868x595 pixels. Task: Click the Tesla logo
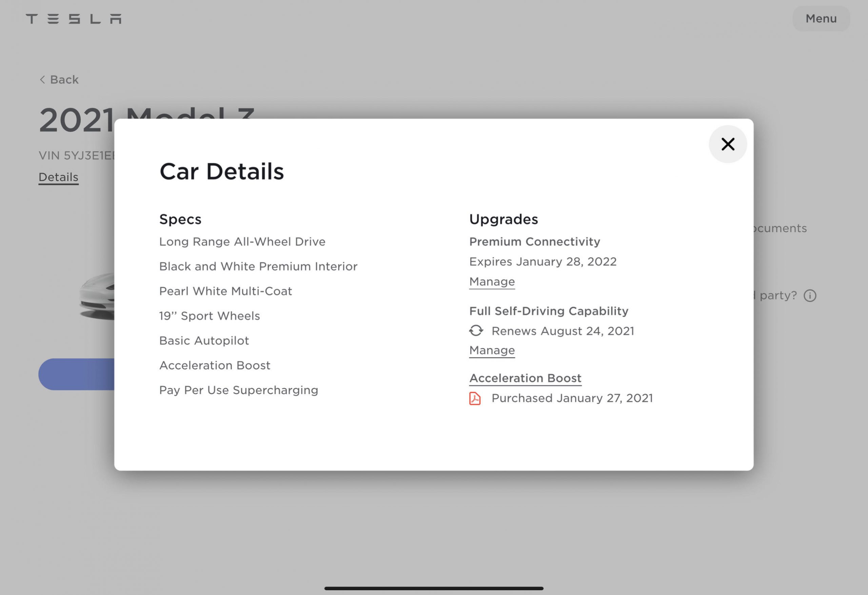point(74,19)
